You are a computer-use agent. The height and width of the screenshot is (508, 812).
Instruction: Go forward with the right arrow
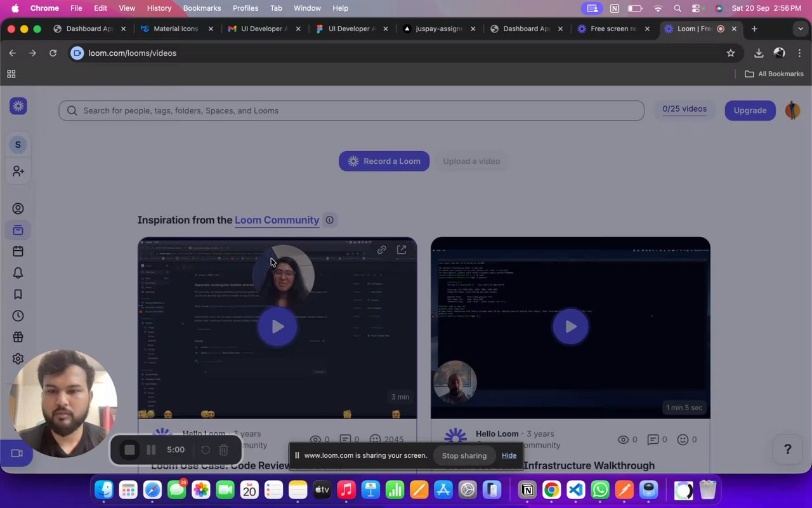pyautogui.click(x=33, y=53)
